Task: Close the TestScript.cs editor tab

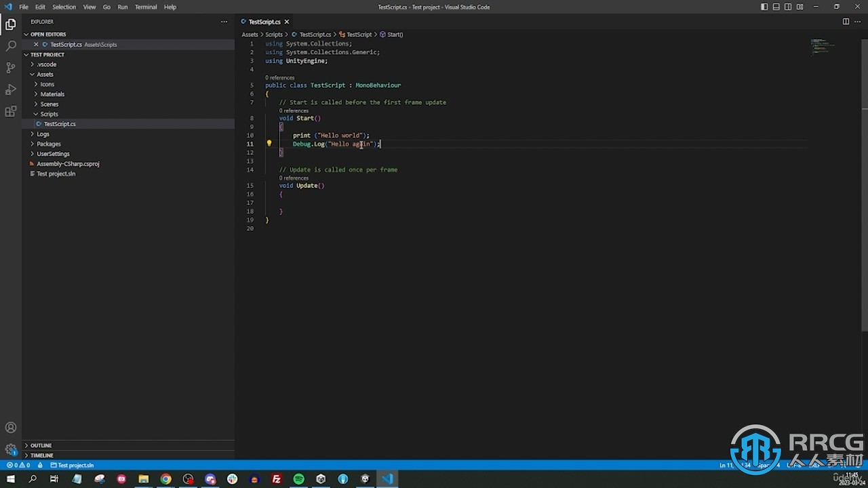Action: pos(286,22)
